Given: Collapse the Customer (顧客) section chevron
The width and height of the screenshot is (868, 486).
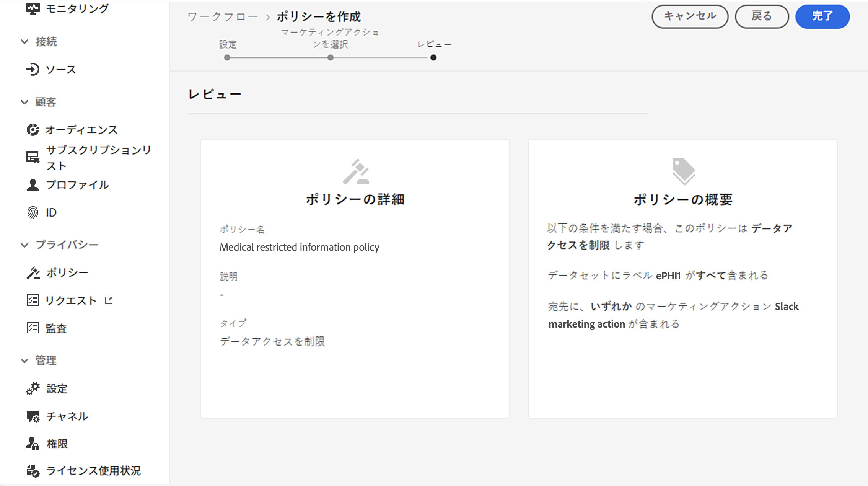Looking at the screenshot, I should click(24, 102).
